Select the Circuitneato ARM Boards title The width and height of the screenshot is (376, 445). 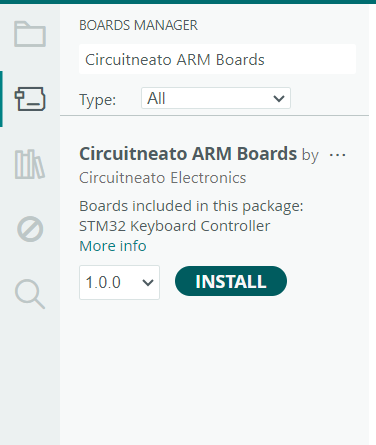pos(188,154)
